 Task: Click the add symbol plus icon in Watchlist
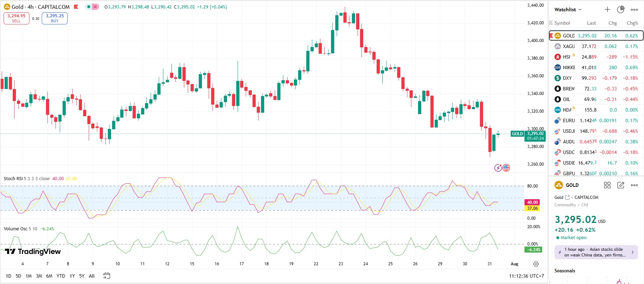(x=607, y=10)
